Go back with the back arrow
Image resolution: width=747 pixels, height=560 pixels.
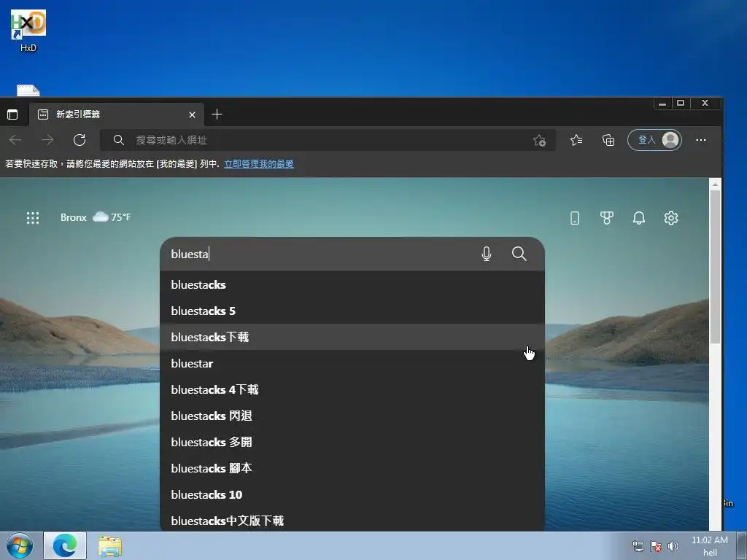pos(16,140)
